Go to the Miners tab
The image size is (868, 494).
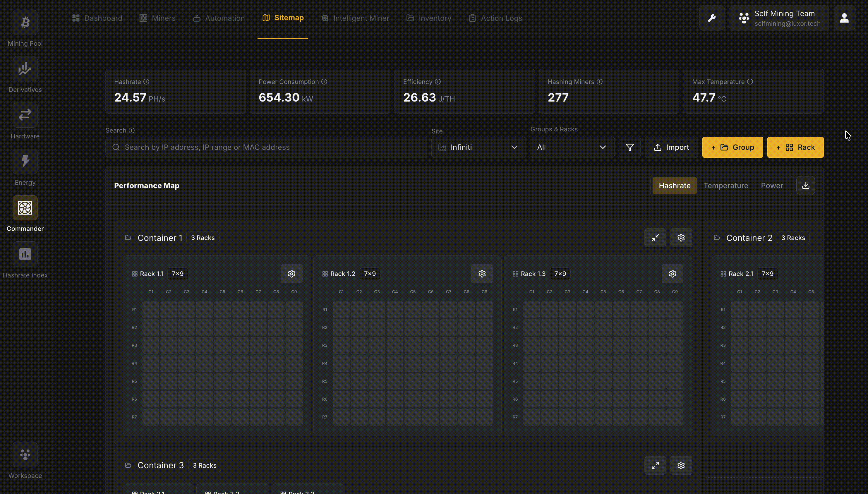click(x=157, y=18)
